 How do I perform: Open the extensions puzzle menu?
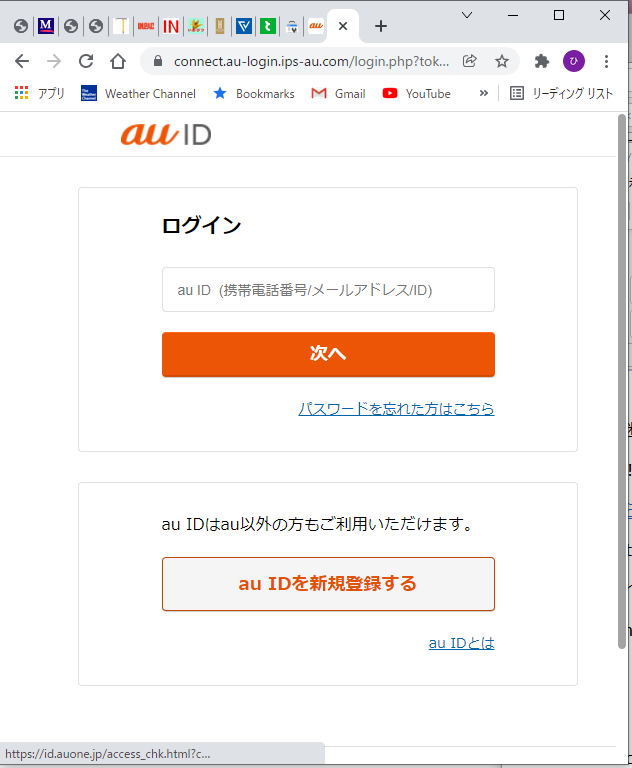tap(541, 61)
